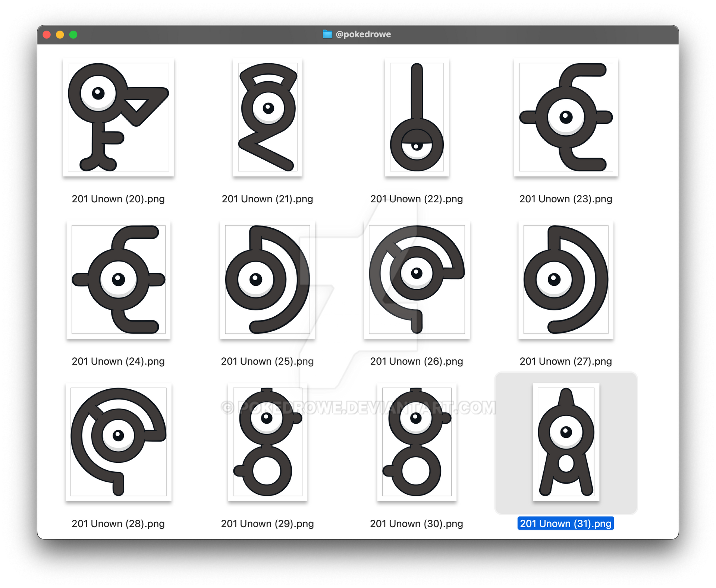Click the file name 201 Unown (27).png

coord(566,361)
